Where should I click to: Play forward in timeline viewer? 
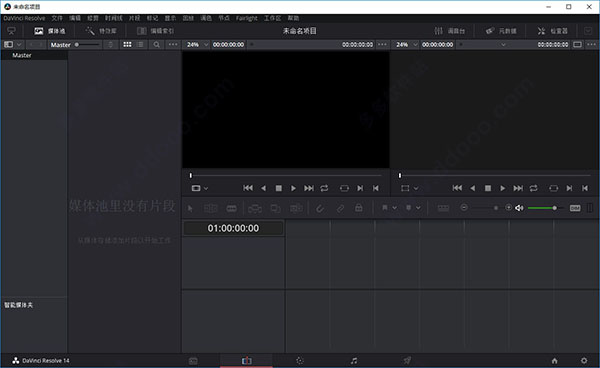502,188
